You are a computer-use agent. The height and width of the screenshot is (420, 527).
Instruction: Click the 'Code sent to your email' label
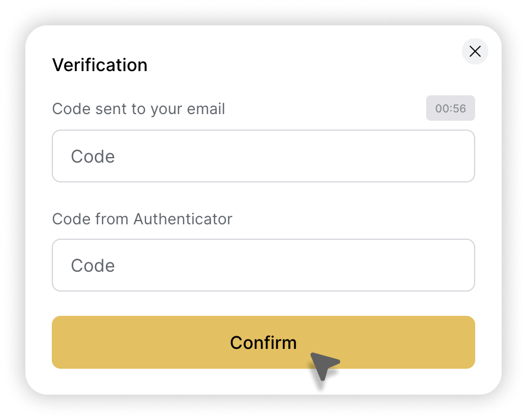(138, 109)
